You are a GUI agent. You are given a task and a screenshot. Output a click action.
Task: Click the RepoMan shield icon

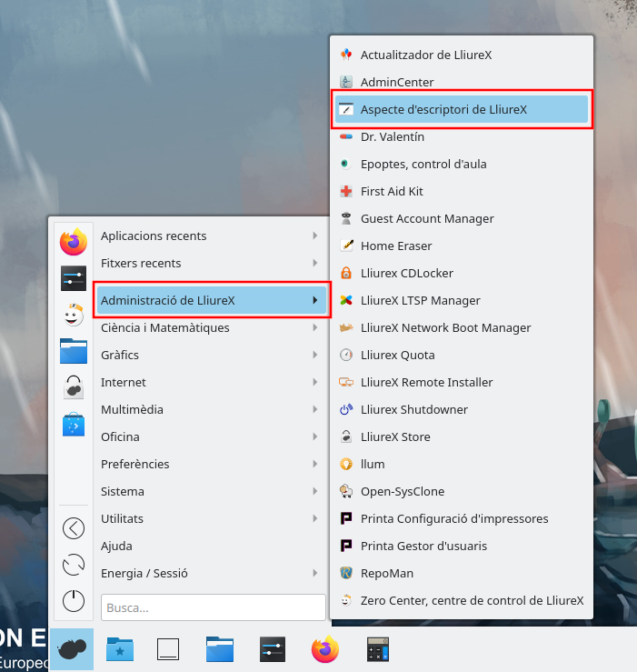tap(345, 574)
